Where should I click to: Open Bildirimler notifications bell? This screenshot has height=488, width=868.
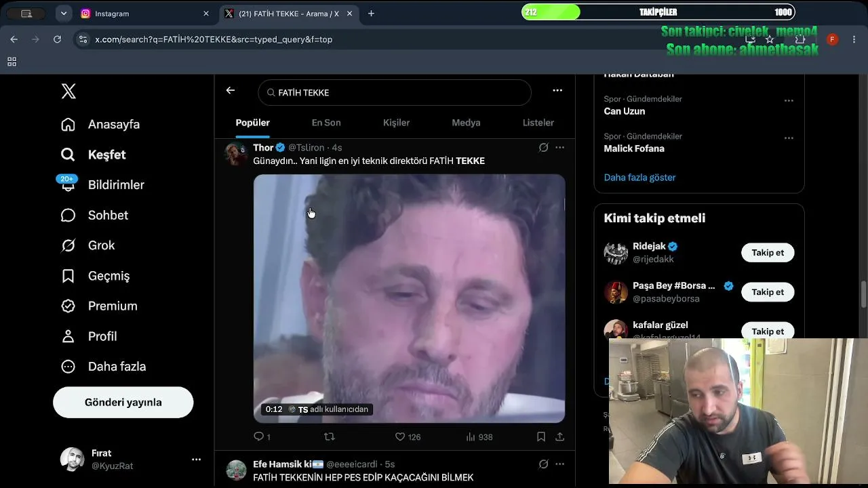tap(68, 184)
